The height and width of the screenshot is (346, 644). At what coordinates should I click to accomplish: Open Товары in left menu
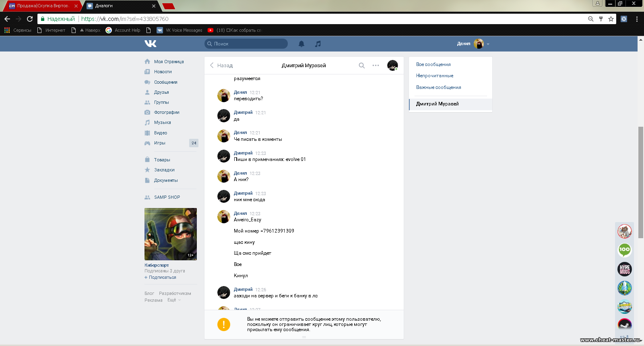click(x=162, y=160)
